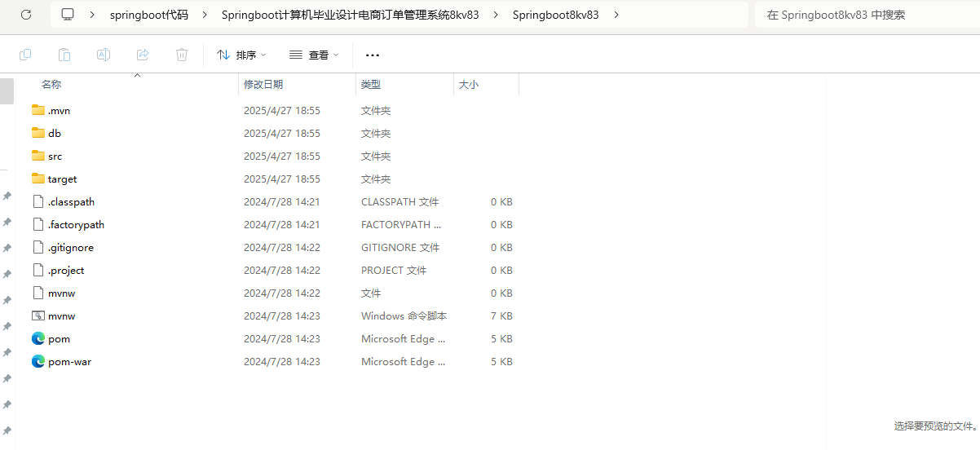The width and height of the screenshot is (980, 450).
Task: Select the db folder name
Action: 55,133
